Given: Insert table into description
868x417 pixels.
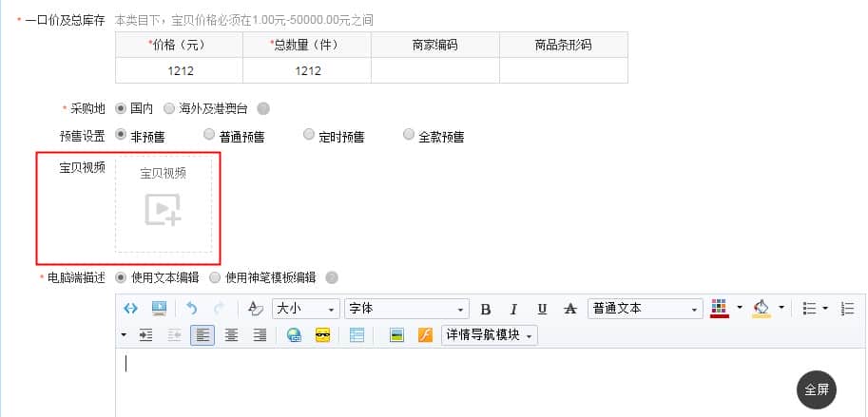Looking at the screenshot, I should (x=357, y=335).
